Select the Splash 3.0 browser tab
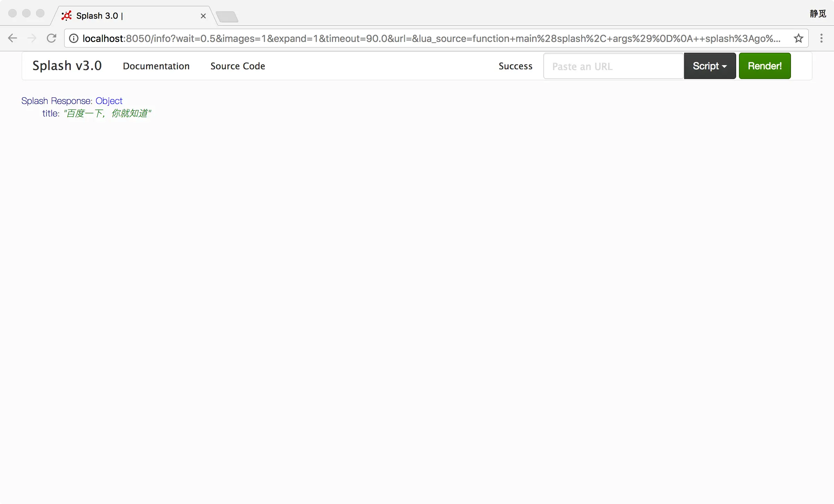The image size is (834, 504). pyautogui.click(x=132, y=16)
